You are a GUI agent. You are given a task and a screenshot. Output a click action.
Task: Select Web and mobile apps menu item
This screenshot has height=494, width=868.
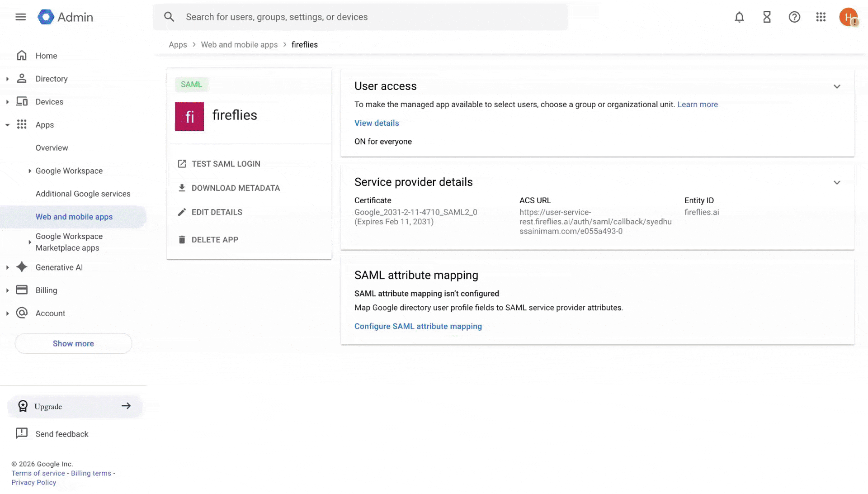pyautogui.click(x=74, y=217)
